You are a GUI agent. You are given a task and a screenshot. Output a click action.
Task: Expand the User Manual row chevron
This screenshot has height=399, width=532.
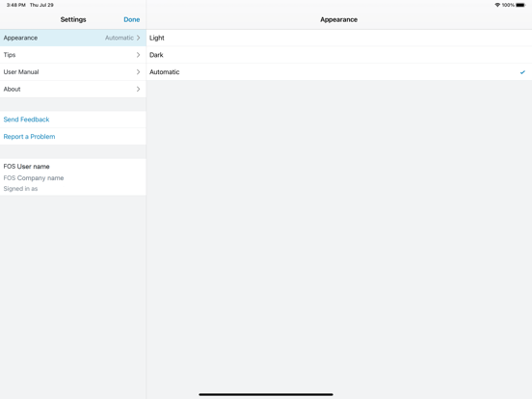[x=138, y=72]
